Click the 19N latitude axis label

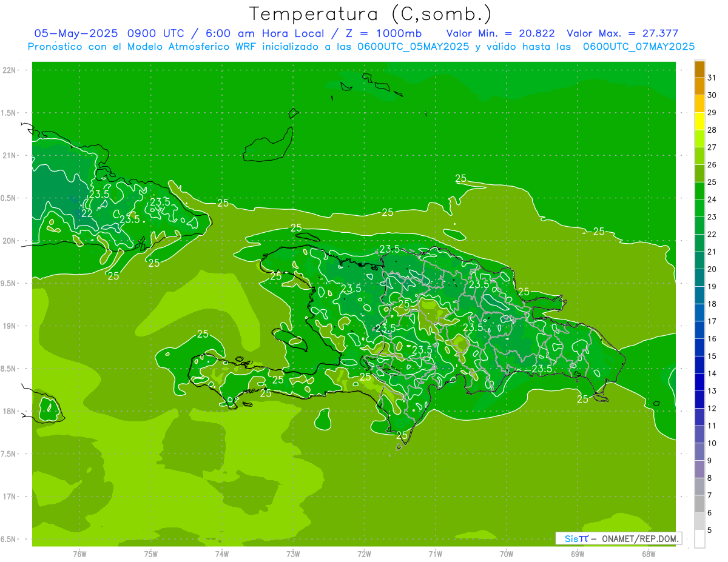tap(10, 326)
